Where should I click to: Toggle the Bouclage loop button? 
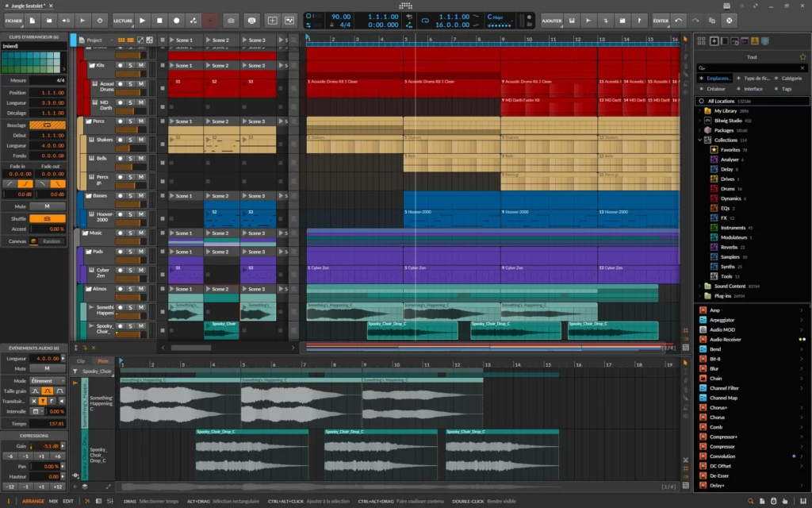47,125
